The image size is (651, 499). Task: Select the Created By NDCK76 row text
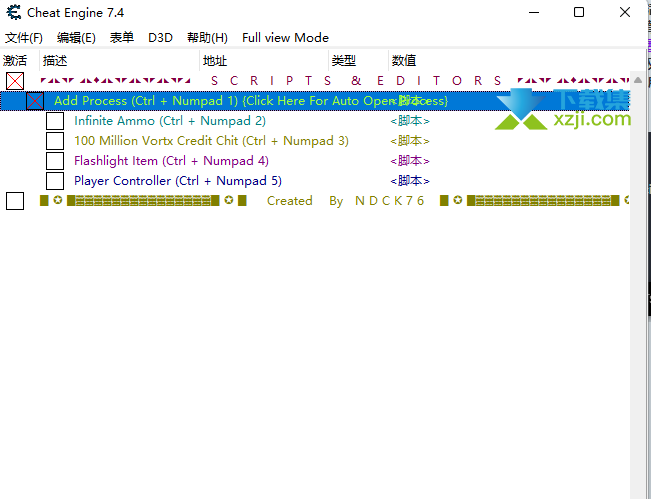[x=345, y=201]
